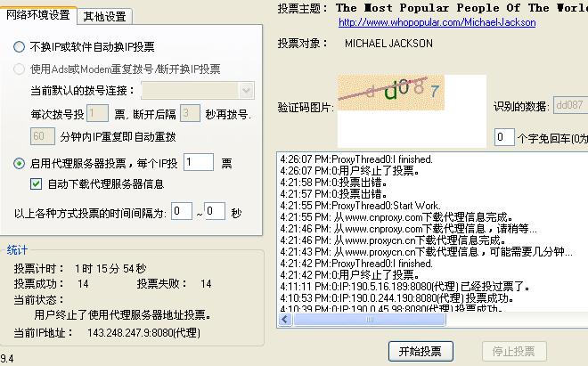Click the 60 分钟内IP重复 field
This screenshot has width=588, height=366.
tap(42, 136)
